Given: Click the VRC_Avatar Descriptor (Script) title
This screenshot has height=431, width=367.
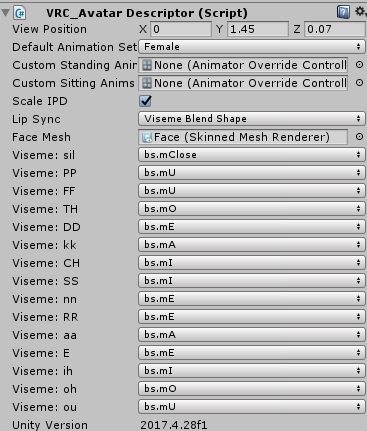Looking at the screenshot, I should click(147, 13).
